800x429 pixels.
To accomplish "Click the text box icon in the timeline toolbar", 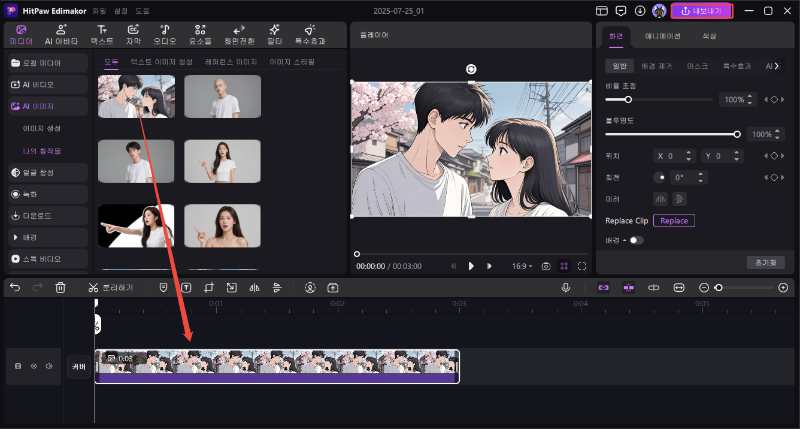I will pos(186,288).
